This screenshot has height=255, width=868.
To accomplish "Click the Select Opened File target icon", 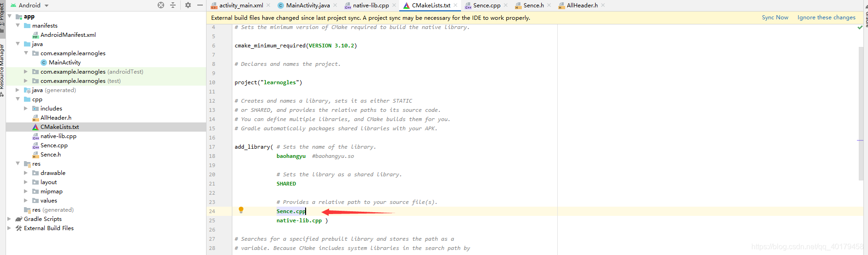I will click(x=161, y=5).
